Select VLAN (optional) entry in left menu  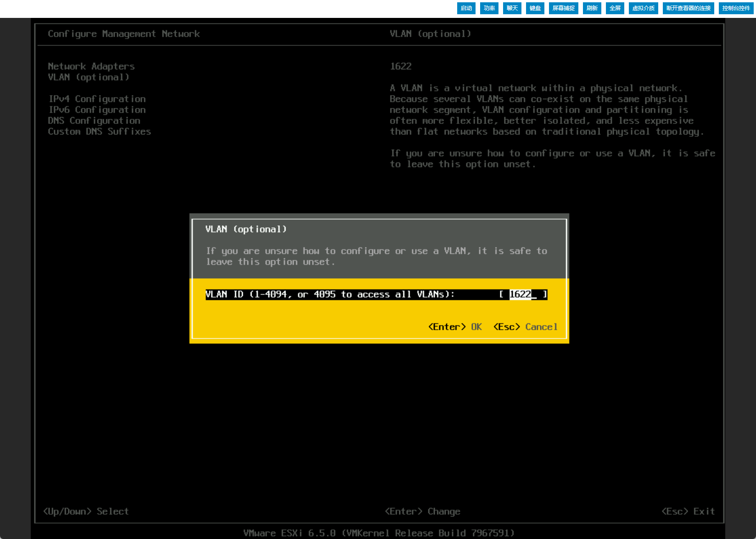coord(89,77)
